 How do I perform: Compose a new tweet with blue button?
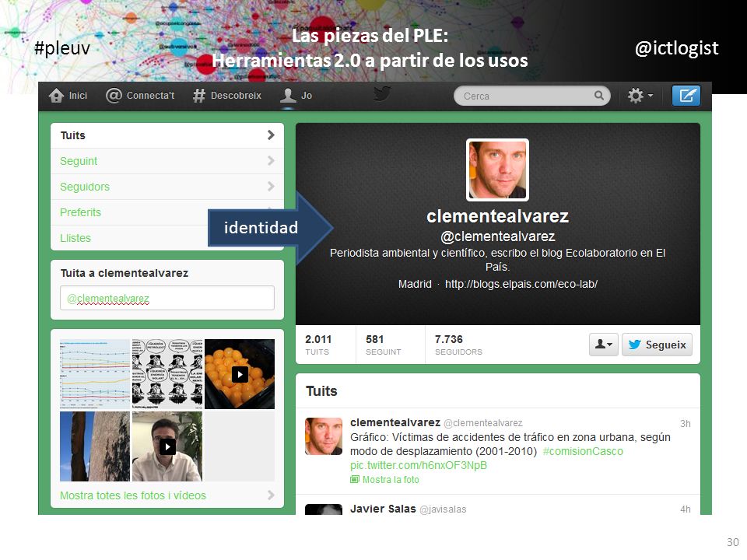(686, 96)
